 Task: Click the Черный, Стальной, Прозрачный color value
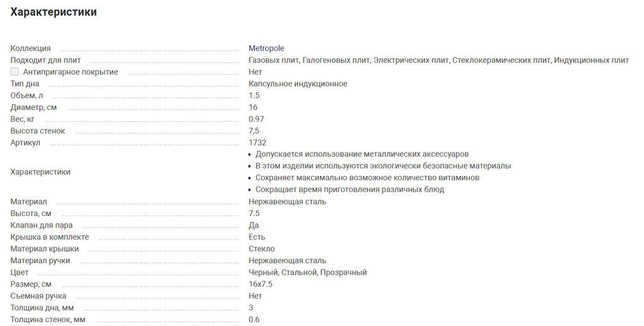[x=308, y=273]
